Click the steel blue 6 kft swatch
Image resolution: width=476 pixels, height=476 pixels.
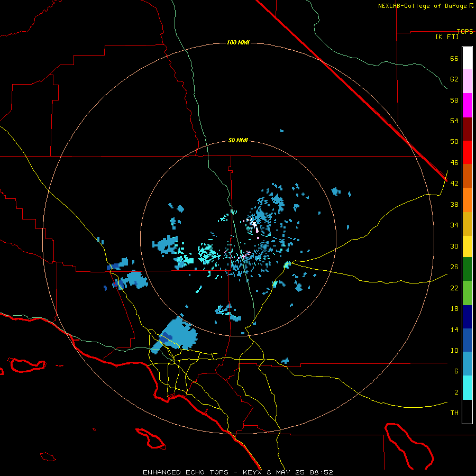pyautogui.click(x=467, y=364)
